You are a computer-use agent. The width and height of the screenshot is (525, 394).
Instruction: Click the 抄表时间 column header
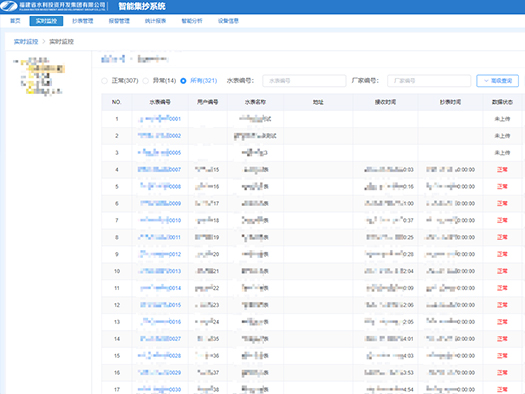tap(450, 102)
